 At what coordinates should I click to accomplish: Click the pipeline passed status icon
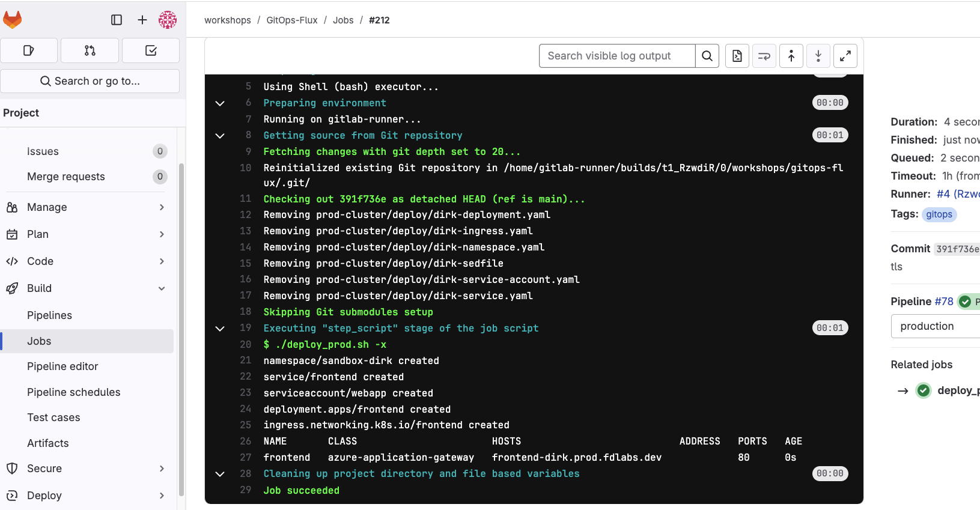(965, 302)
